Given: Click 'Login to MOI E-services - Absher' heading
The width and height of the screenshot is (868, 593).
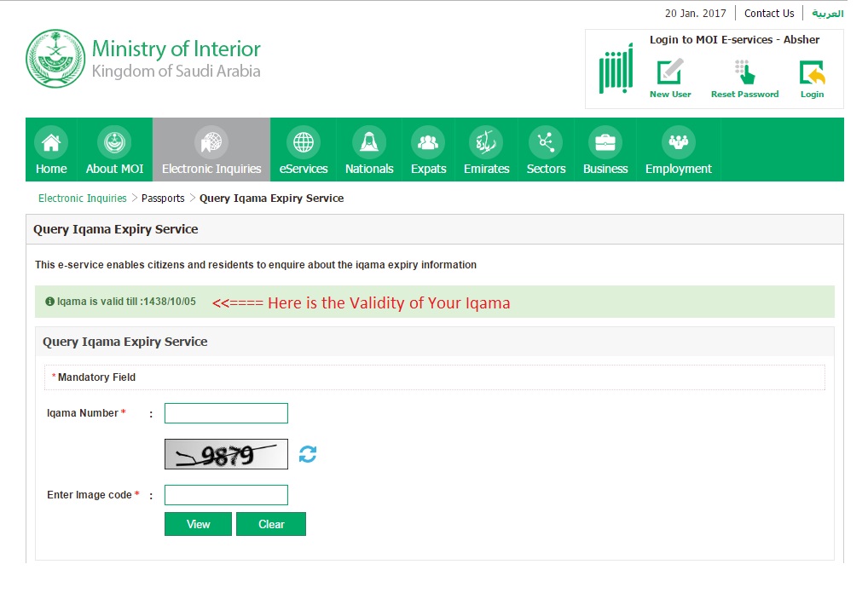Looking at the screenshot, I should click(734, 40).
